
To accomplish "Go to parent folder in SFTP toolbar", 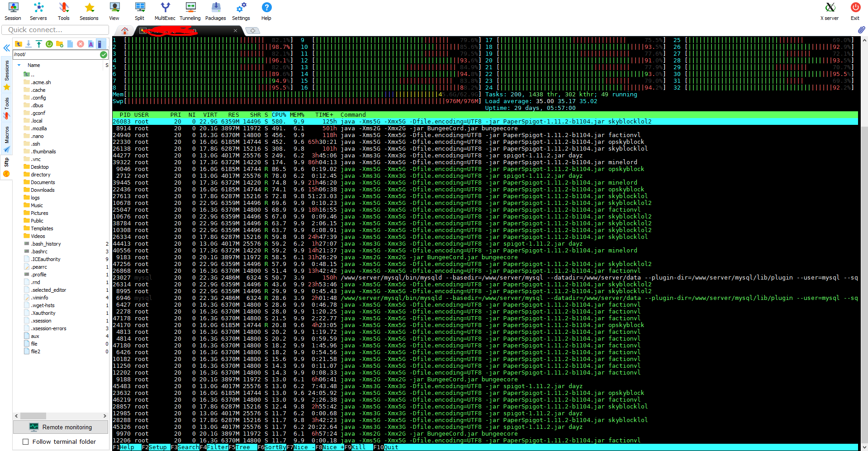I will [x=19, y=44].
